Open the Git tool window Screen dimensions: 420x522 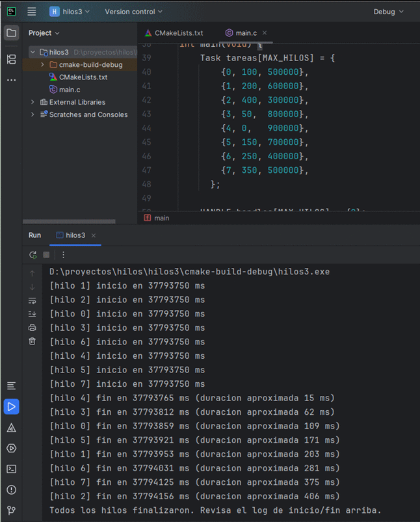click(11, 510)
